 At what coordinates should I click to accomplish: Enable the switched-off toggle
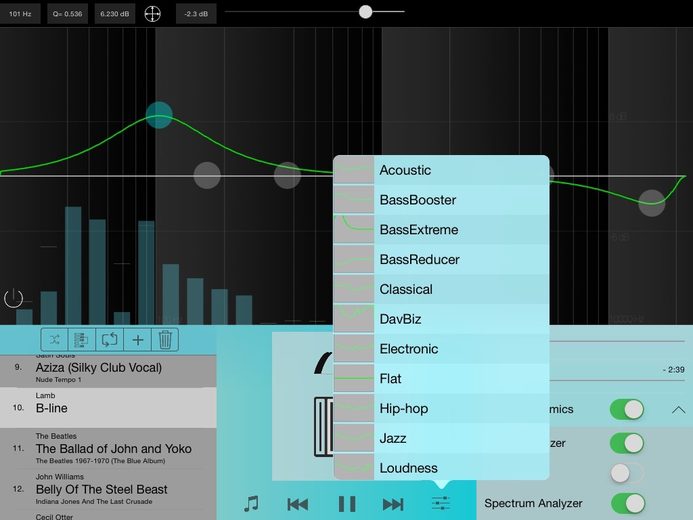[627, 473]
